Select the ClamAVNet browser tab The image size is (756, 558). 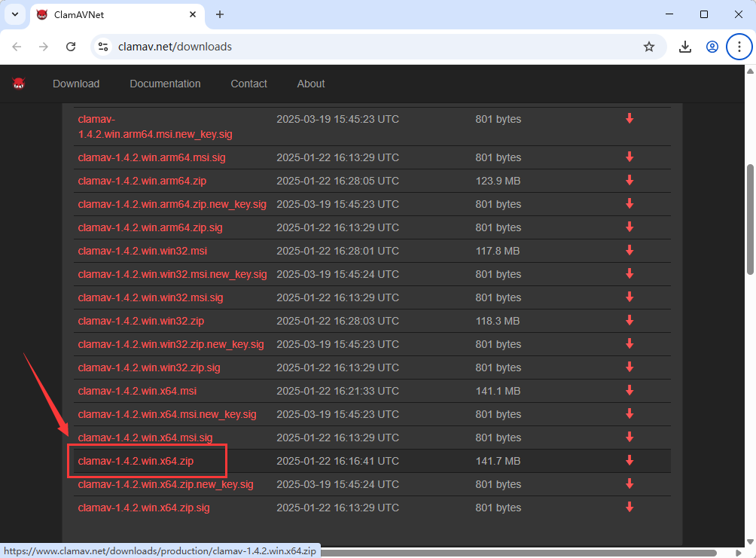point(117,15)
